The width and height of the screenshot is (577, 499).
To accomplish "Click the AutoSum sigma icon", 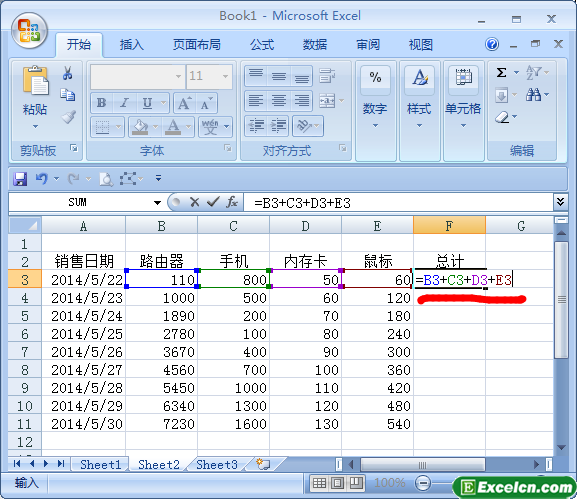I will [502, 72].
